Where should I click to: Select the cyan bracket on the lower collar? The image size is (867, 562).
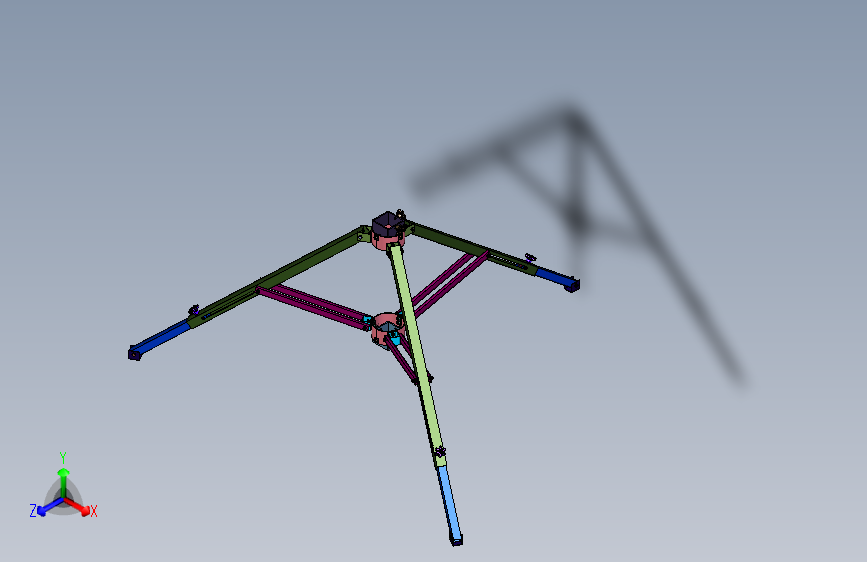point(394,338)
